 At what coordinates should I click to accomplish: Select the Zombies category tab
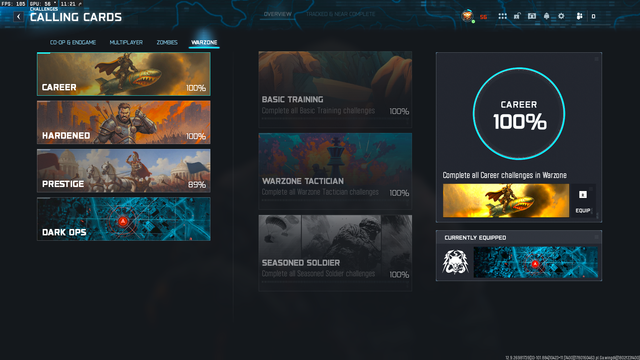pos(167,42)
